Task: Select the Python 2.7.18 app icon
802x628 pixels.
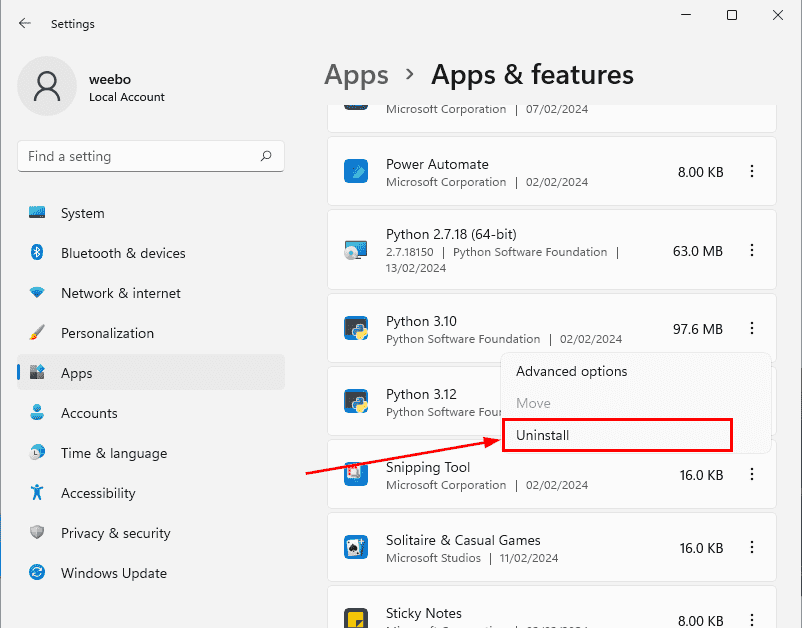Action: 356,249
